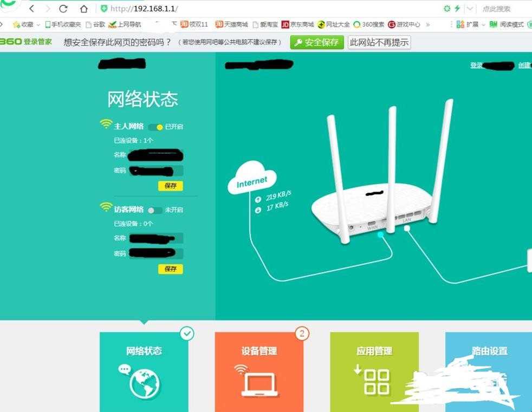532x412 pixels.
Task: Go to the browser home page icon
Action: tap(83, 9)
